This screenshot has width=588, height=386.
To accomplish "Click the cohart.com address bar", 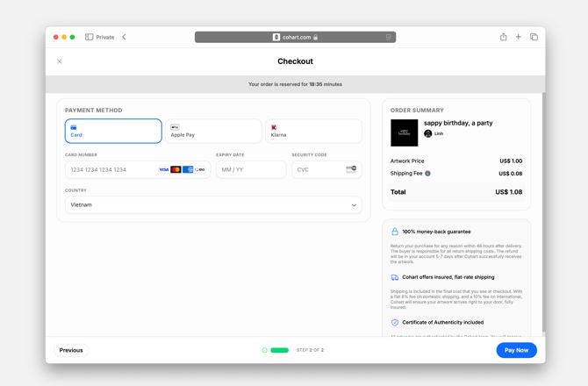I will [x=295, y=37].
